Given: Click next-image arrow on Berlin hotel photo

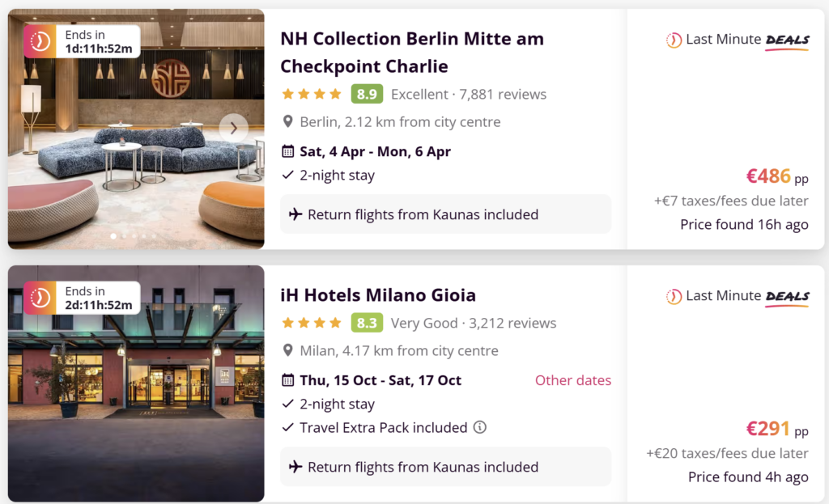Looking at the screenshot, I should tap(234, 127).
